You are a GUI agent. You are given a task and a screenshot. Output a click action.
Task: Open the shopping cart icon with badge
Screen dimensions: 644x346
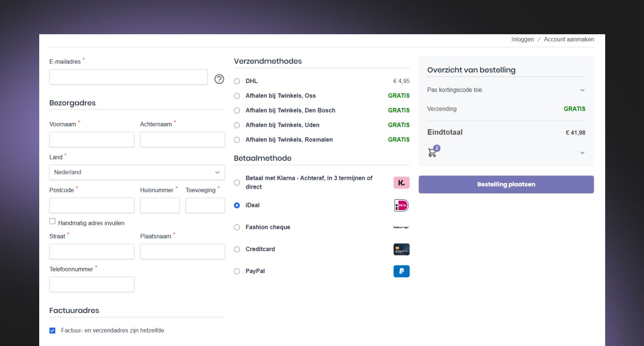pos(434,151)
